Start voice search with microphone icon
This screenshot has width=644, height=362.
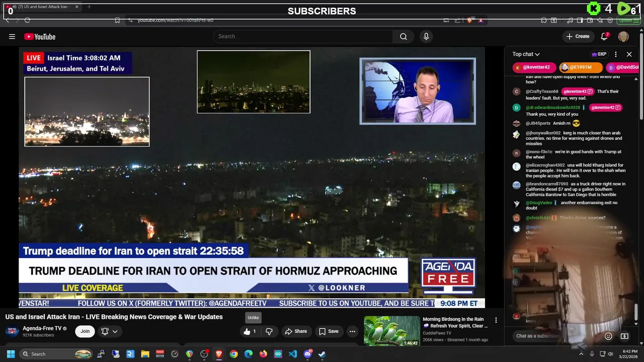click(426, 36)
